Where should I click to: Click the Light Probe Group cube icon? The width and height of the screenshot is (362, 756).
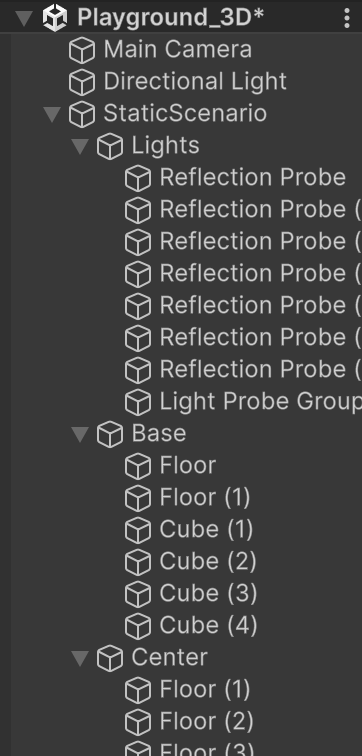(138, 402)
